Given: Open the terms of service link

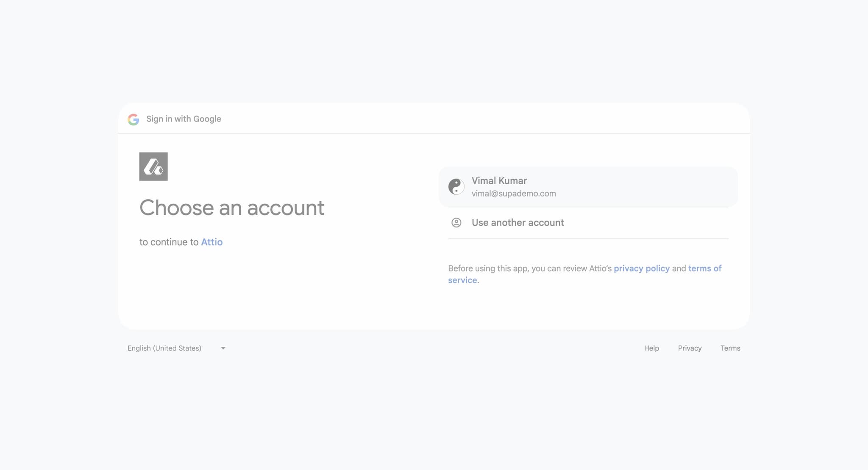Looking at the screenshot, I should 705,268.
